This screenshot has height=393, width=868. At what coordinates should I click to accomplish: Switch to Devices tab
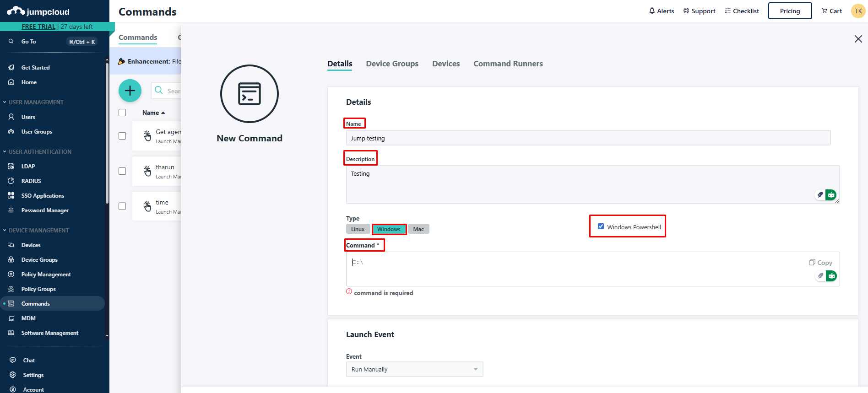point(446,64)
